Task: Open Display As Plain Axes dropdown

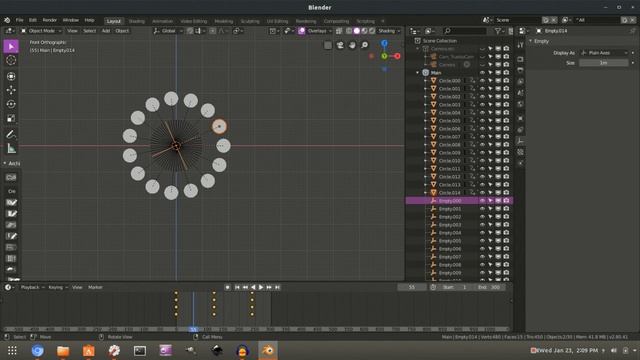Action: pos(604,53)
